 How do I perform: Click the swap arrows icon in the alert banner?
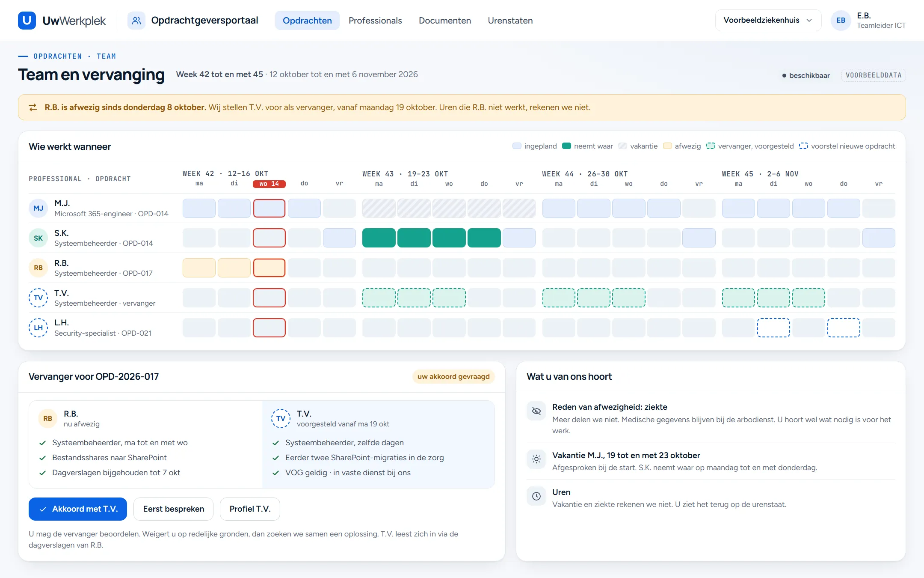(33, 107)
